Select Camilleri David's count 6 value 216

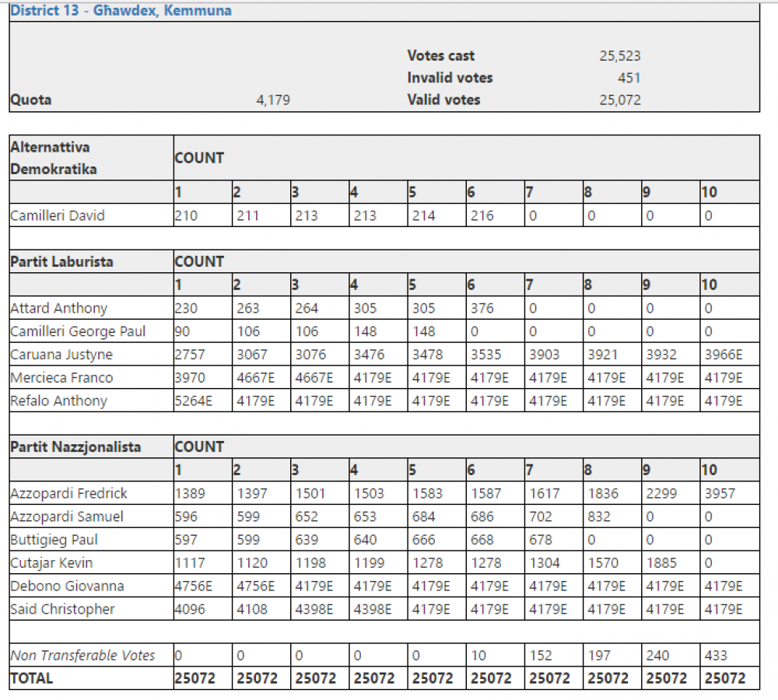(x=482, y=215)
